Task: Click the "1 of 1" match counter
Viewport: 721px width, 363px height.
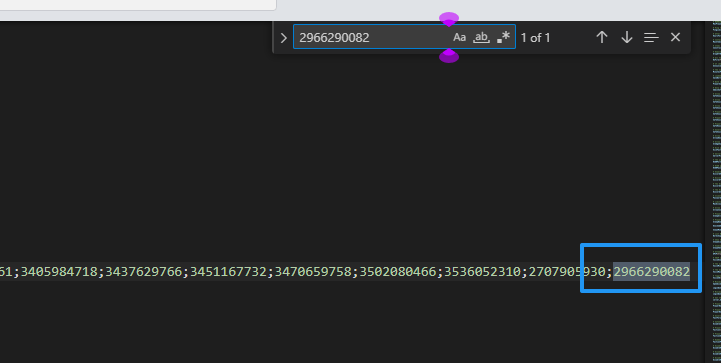Action: coord(535,38)
